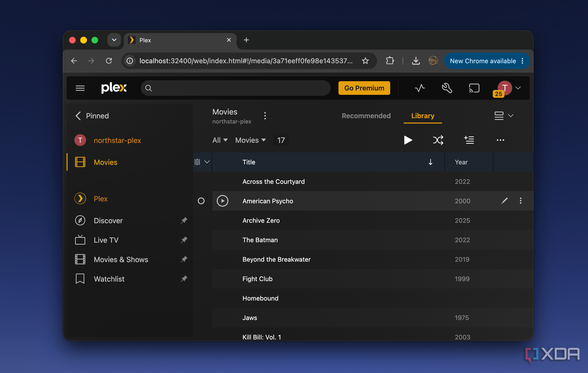Screen dimensions: 588x373
Task: Open the Watchlist in the sidebar
Action: [109, 279]
